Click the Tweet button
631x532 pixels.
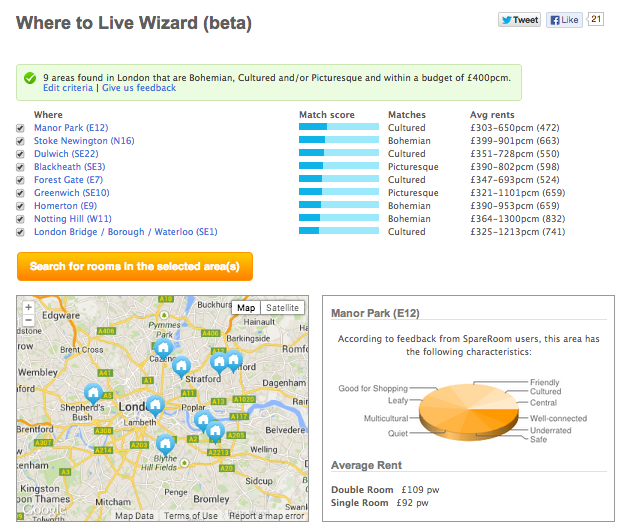tap(519, 20)
